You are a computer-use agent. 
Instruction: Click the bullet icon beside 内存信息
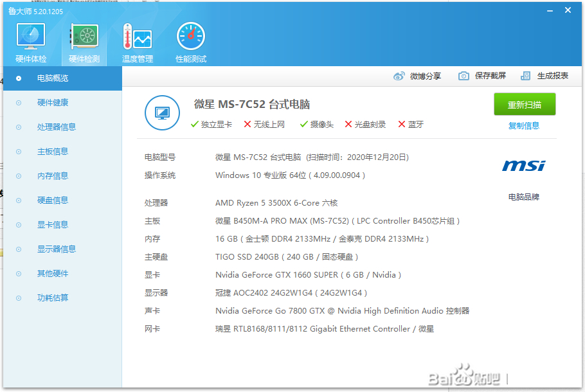pyautogui.click(x=19, y=176)
